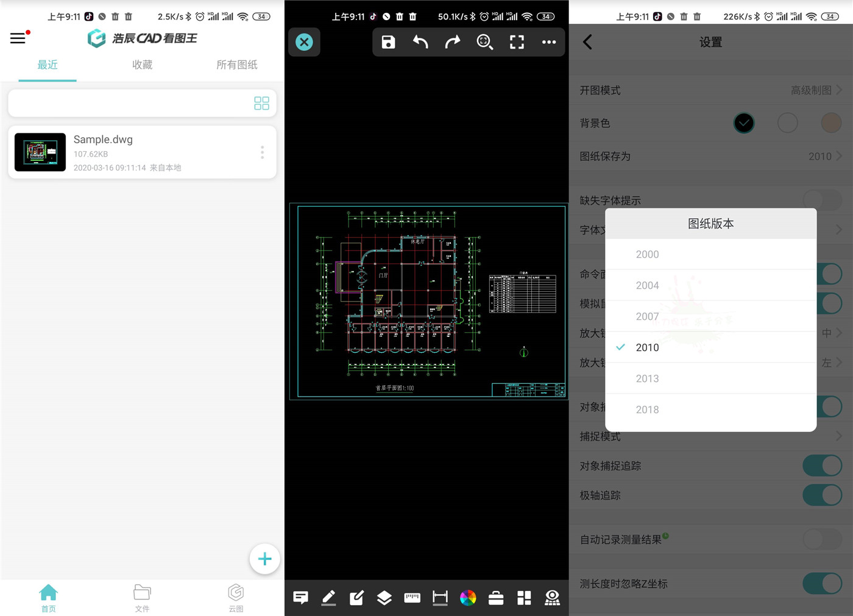The width and height of the screenshot is (853, 616).
Task: Tap the plus button to add a drawing
Action: click(x=264, y=558)
